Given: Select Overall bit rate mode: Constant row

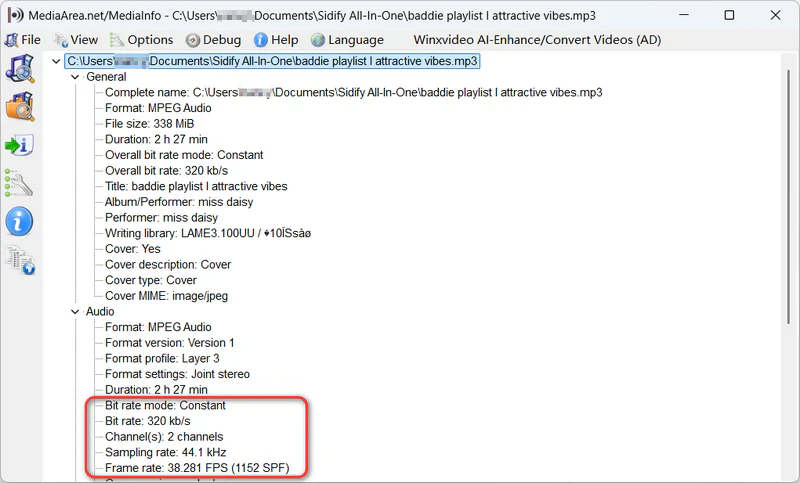Looking at the screenshot, I should 184,155.
